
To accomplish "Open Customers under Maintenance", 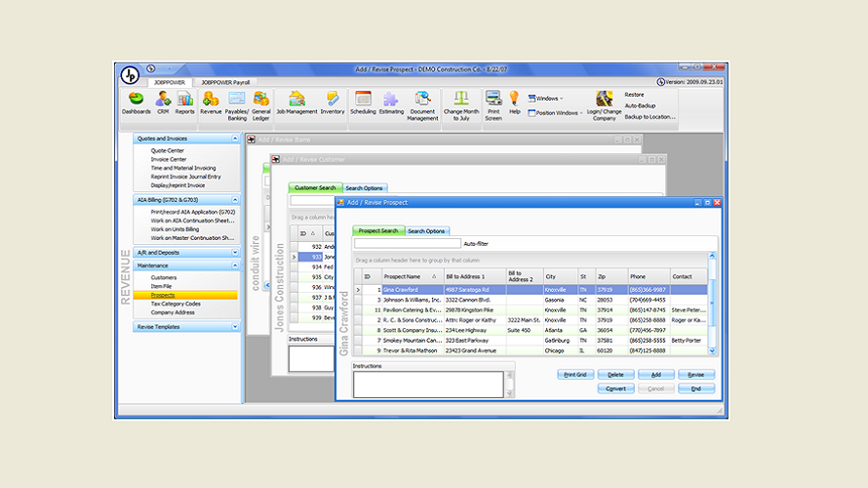I will (x=164, y=277).
